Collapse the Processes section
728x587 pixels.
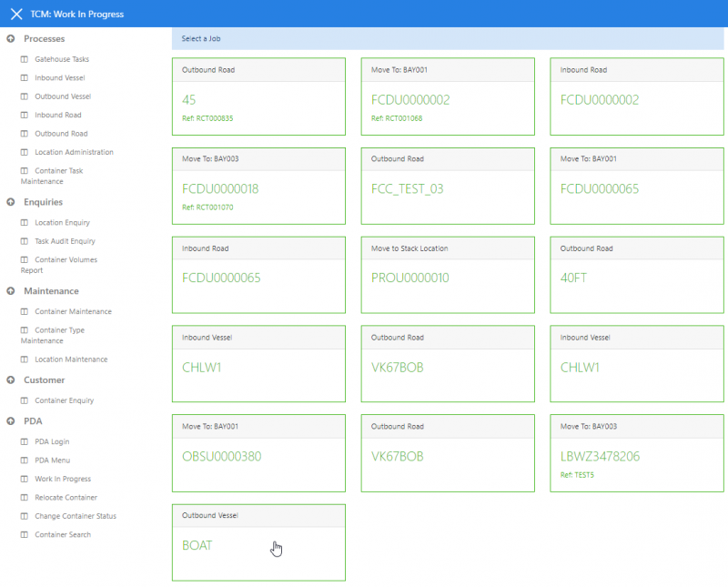click(11, 39)
